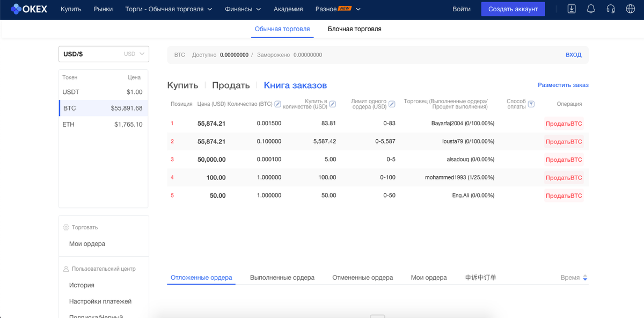Click ПродатьBTC for mohammed1993
644x318 pixels.
[x=563, y=178]
